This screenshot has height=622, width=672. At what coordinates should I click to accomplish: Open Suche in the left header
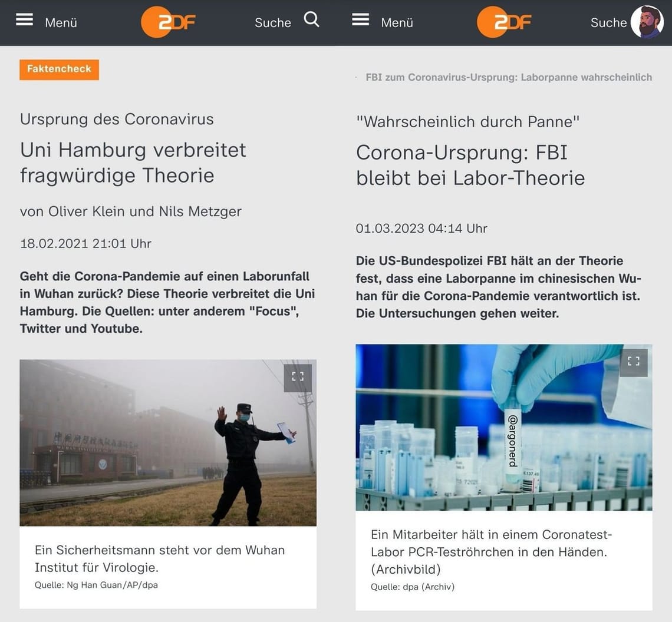tap(272, 22)
